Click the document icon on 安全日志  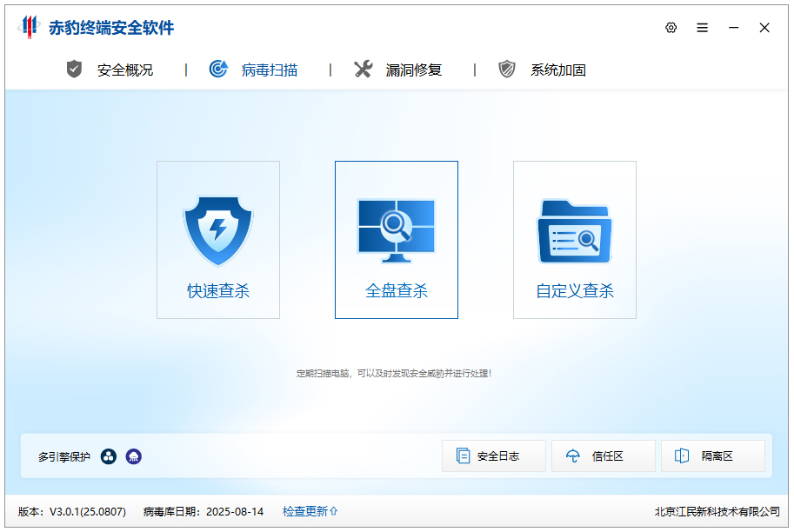click(463, 456)
